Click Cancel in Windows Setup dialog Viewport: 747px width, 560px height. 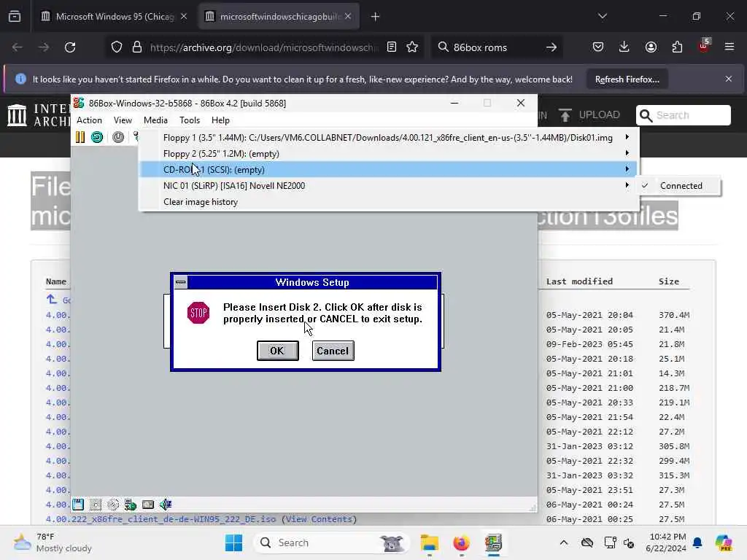click(x=333, y=351)
